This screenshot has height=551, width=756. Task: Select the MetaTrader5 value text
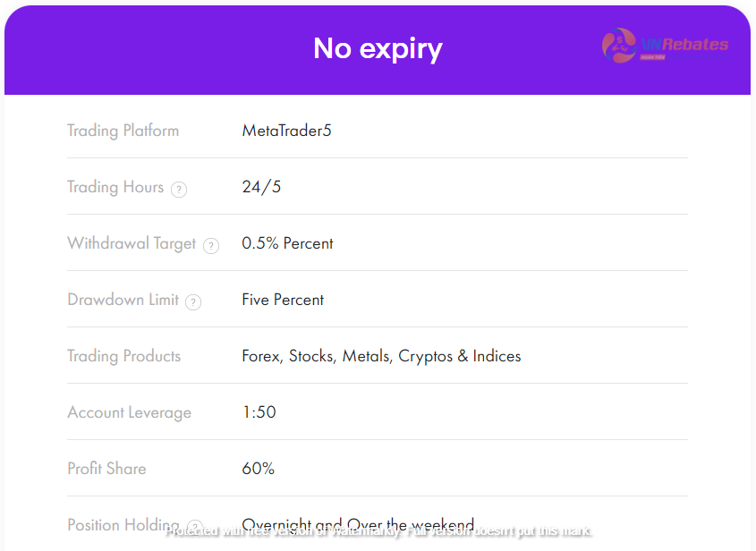click(x=287, y=131)
